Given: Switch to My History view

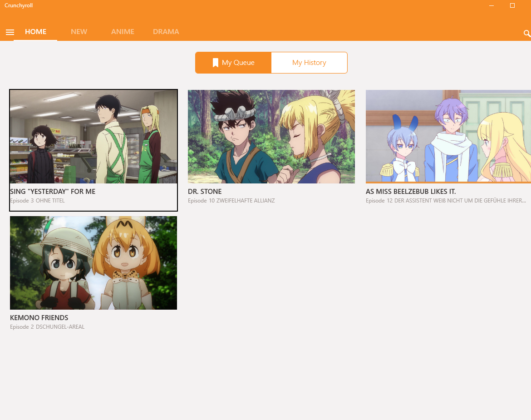Looking at the screenshot, I should [x=309, y=63].
